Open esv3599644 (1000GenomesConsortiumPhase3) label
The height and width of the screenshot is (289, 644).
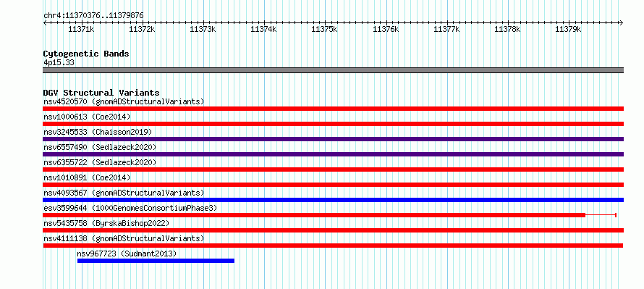pos(130,208)
